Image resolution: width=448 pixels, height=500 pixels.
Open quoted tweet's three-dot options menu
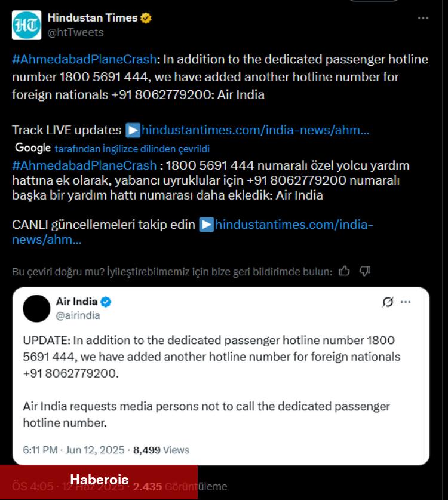[x=406, y=302]
